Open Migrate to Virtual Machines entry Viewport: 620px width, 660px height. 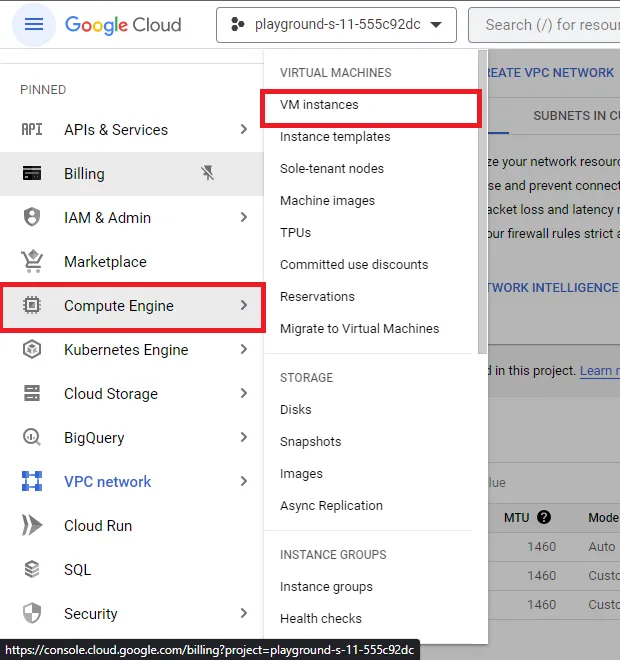(371, 328)
